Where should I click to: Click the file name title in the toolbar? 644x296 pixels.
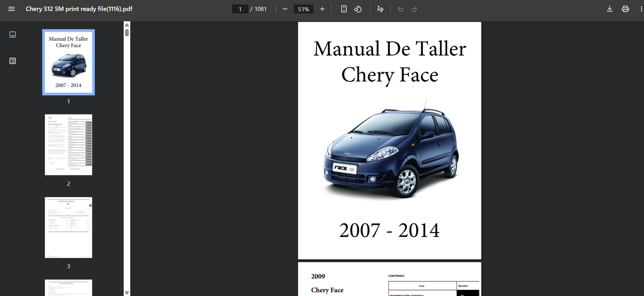click(79, 9)
